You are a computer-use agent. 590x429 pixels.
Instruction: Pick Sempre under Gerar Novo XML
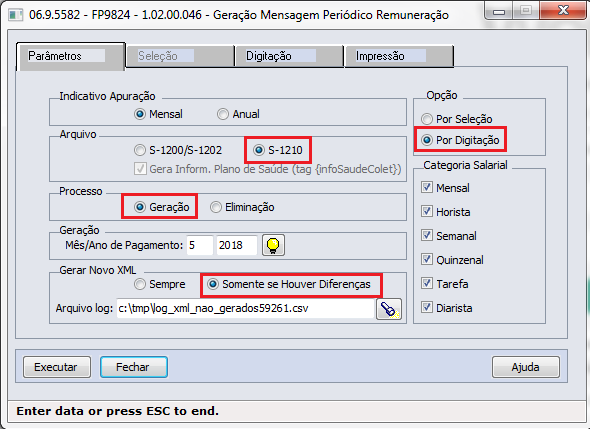160,284
